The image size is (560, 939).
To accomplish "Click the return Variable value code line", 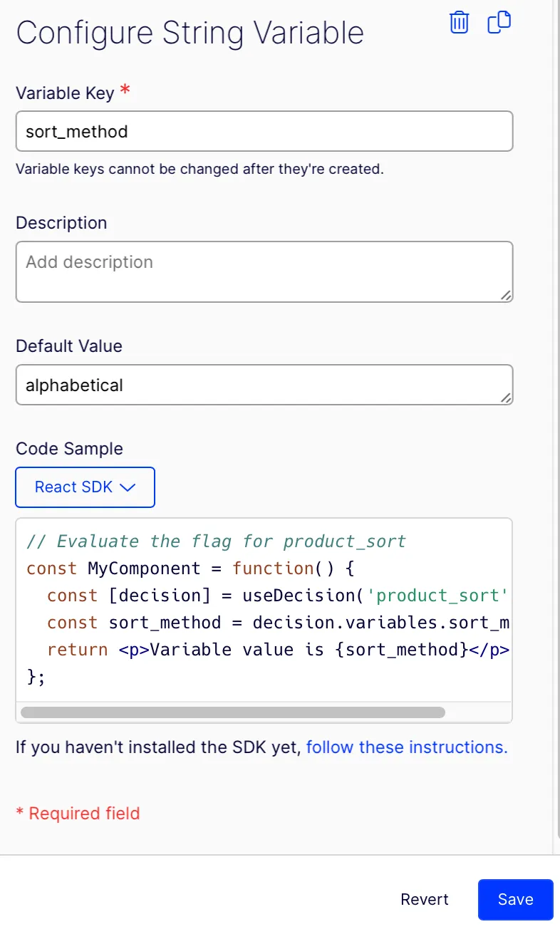I will (x=279, y=650).
